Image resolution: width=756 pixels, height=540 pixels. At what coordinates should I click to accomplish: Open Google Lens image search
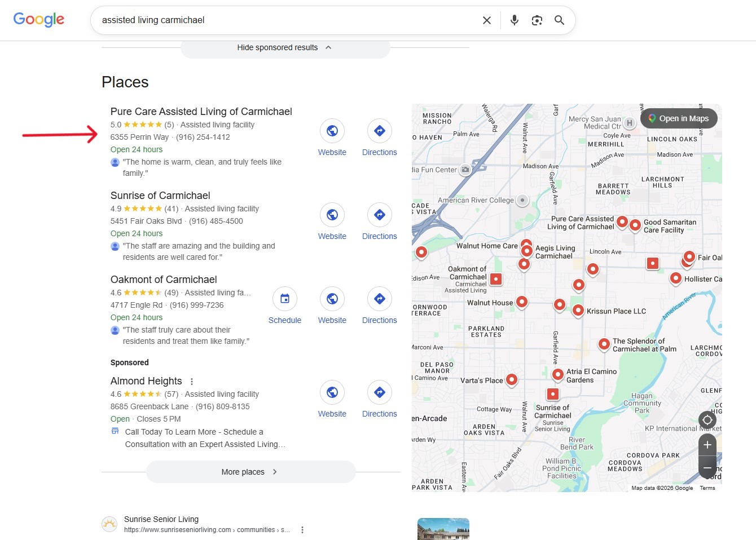point(537,20)
